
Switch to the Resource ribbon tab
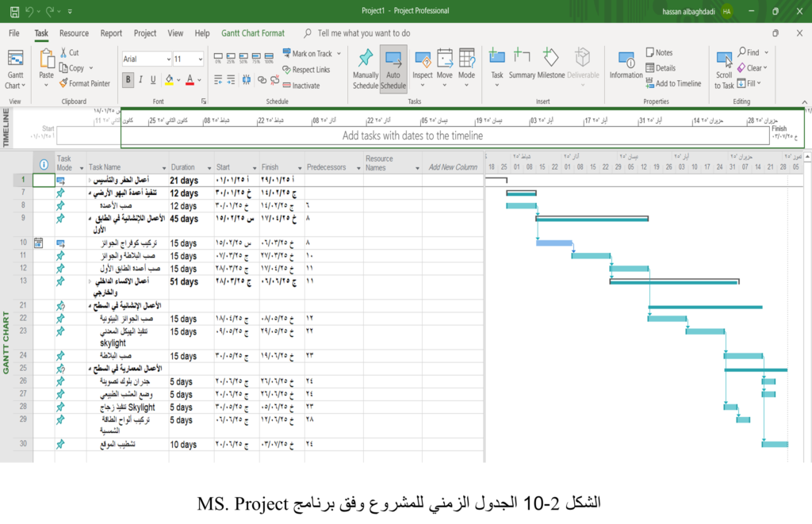pyautogui.click(x=74, y=33)
